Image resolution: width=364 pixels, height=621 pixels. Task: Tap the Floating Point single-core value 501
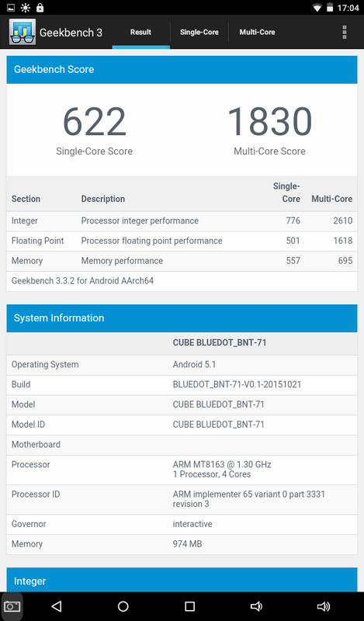point(293,241)
